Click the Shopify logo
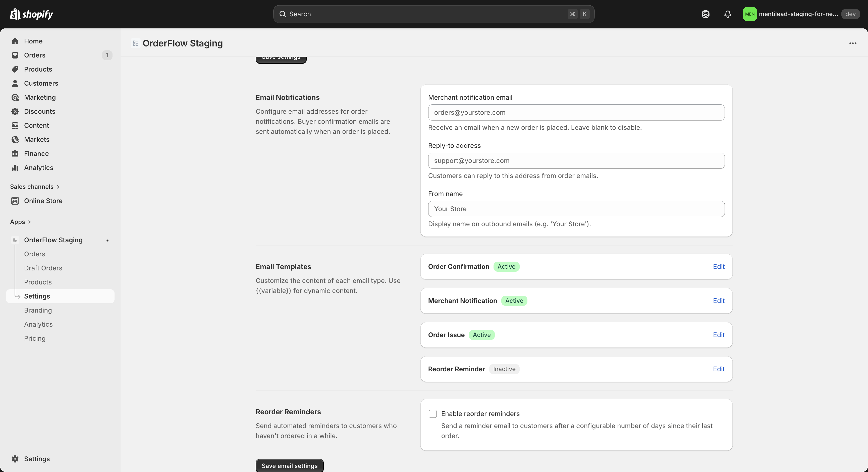 pyautogui.click(x=31, y=14)
